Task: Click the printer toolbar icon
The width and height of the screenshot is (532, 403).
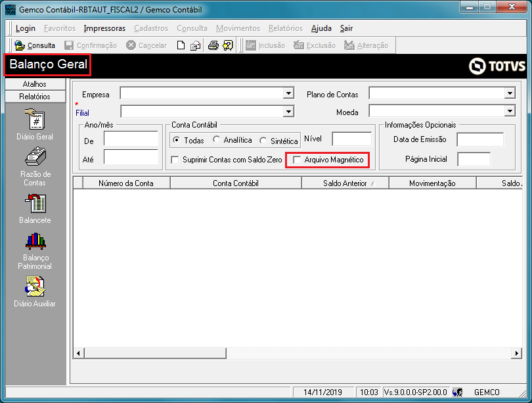Action: [213, 45]
